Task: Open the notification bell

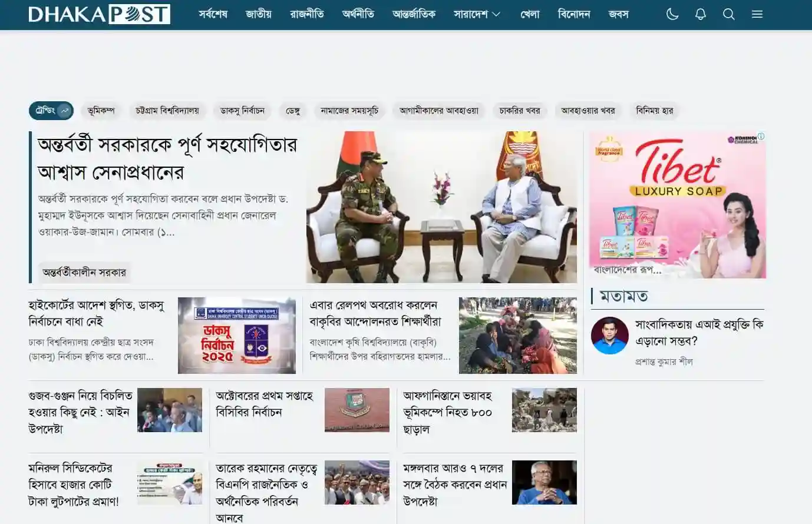Action: (x=701, y=14)
